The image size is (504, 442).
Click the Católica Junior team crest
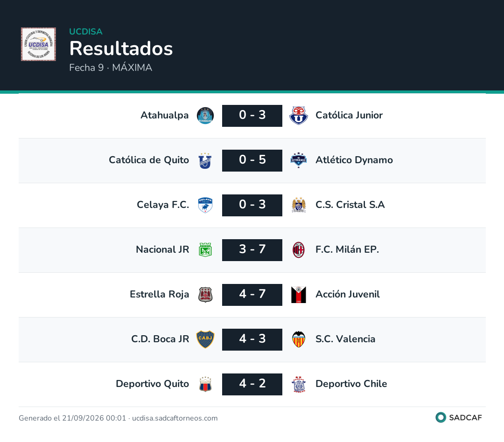(x=299, y=116)
